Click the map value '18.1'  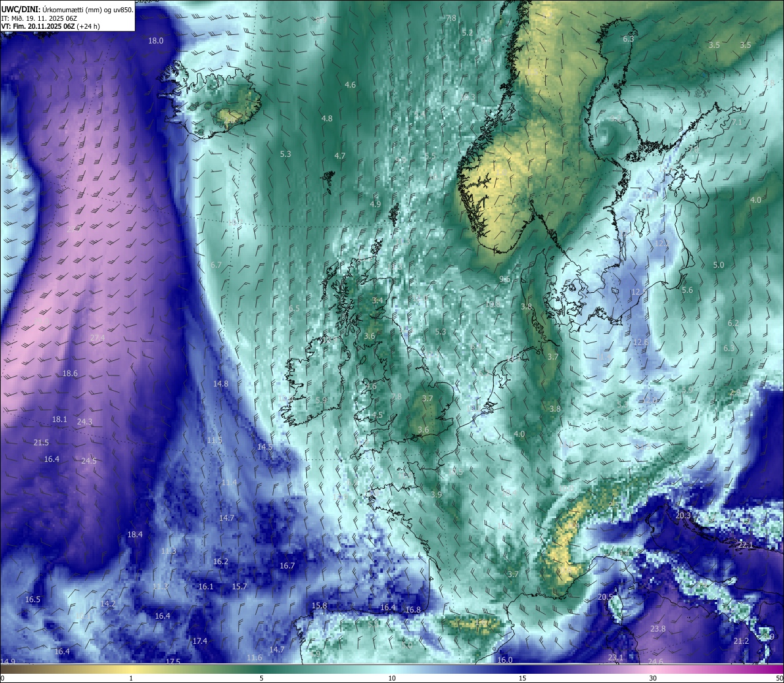click(59, 420)
